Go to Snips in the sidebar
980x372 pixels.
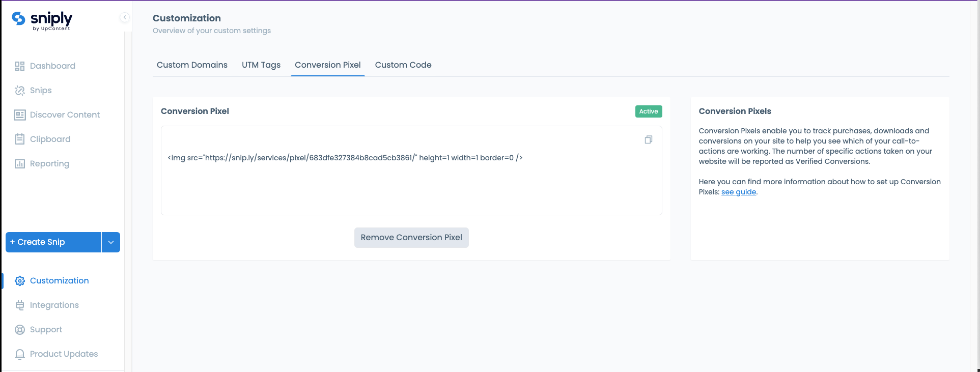(41, 90)
